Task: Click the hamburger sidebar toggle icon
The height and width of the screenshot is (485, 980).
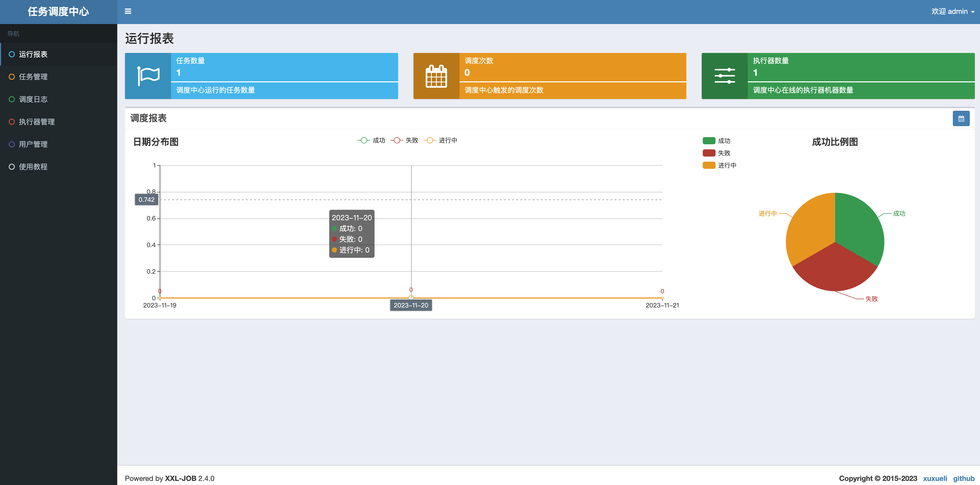Action: pyautogui.click(x=128, y=12)
